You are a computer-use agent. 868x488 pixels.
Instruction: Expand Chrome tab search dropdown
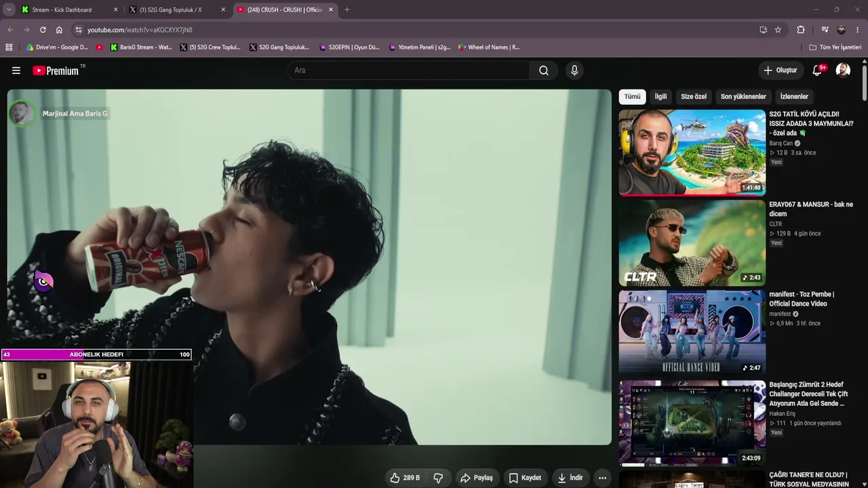pos(9,9)
